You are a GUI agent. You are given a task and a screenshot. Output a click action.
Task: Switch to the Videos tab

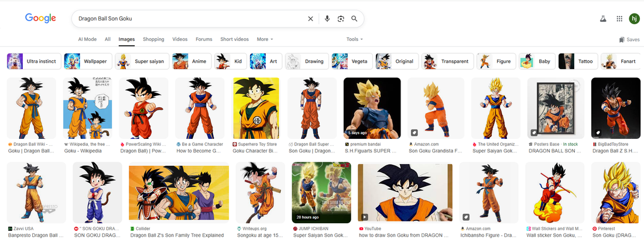tap(180, 39)
